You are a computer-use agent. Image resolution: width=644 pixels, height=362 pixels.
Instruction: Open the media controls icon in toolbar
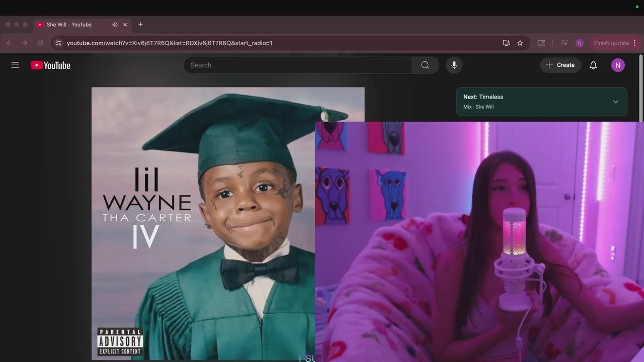point(565,43)
